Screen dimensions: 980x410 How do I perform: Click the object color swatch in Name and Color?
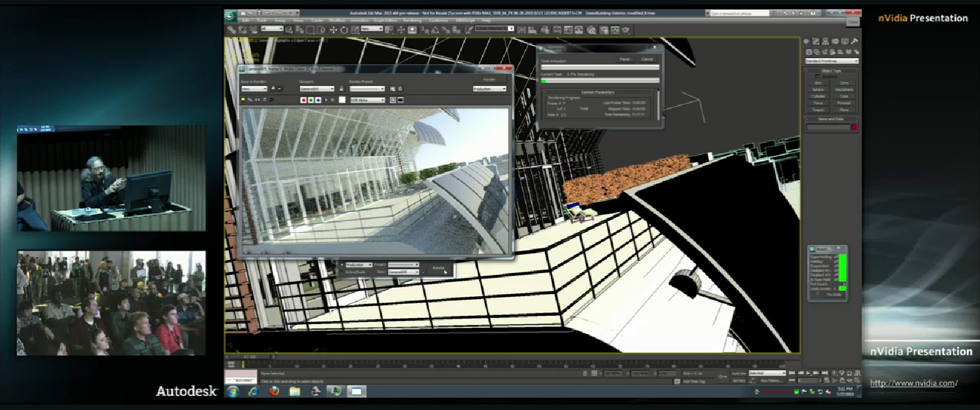tap(854, 127)
